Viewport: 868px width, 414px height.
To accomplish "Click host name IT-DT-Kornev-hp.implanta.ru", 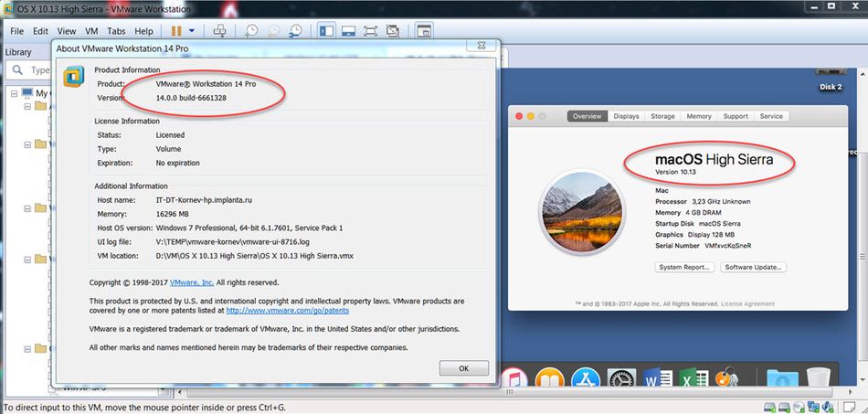I will (x=205, y=200).
